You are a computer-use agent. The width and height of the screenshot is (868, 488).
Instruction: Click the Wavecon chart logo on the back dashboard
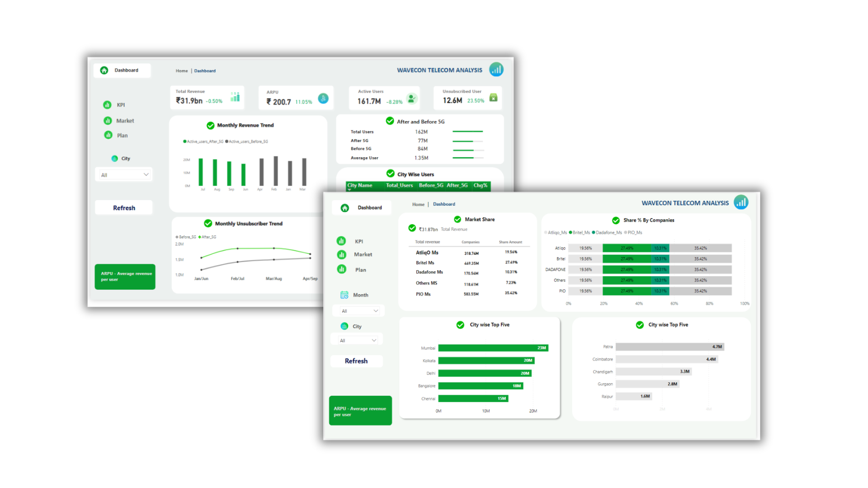click(496, 69)
